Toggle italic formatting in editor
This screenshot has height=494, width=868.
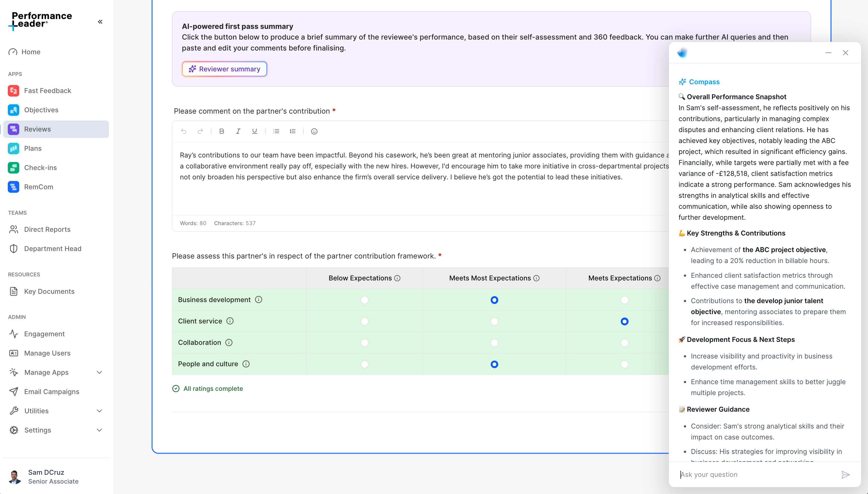coord(238,131)
